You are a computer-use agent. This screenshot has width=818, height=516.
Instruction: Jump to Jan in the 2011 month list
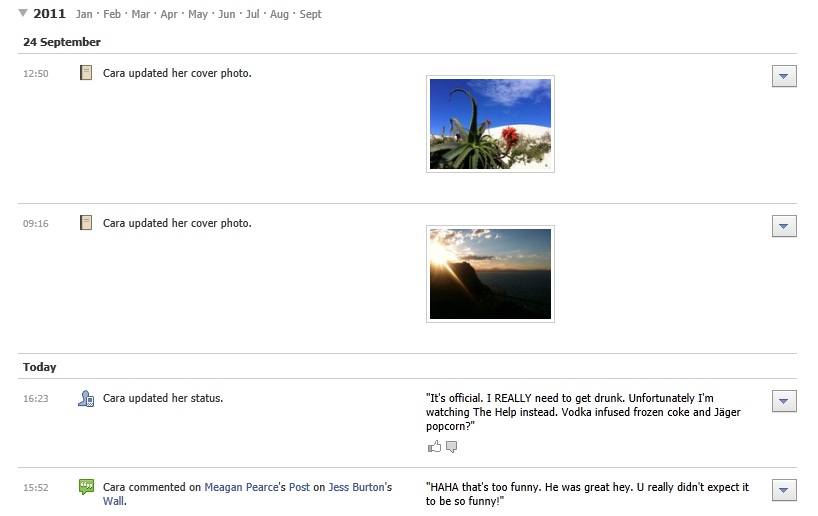[x=84, y=14]
